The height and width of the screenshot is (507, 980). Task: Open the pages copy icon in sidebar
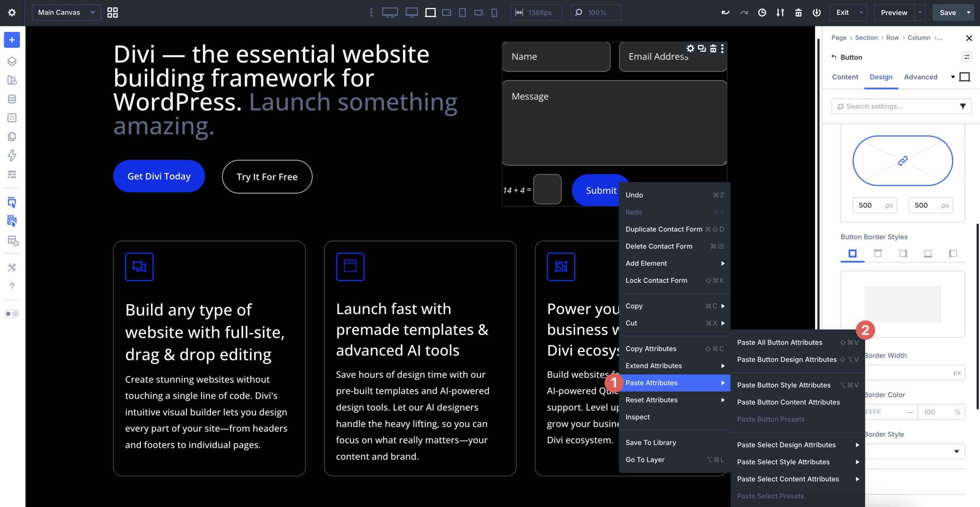[x=12, y=136]
